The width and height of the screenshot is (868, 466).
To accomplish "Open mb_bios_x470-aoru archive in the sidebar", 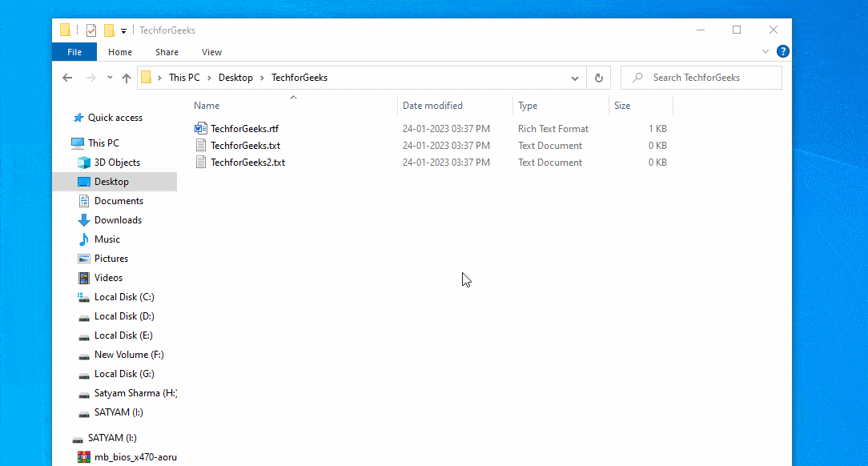I will 135,457.
